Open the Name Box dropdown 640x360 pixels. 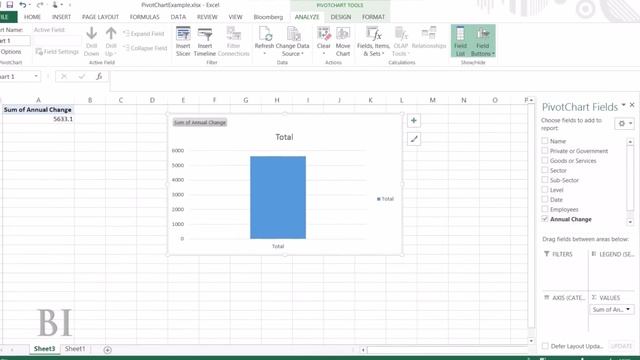click(36, 76)
